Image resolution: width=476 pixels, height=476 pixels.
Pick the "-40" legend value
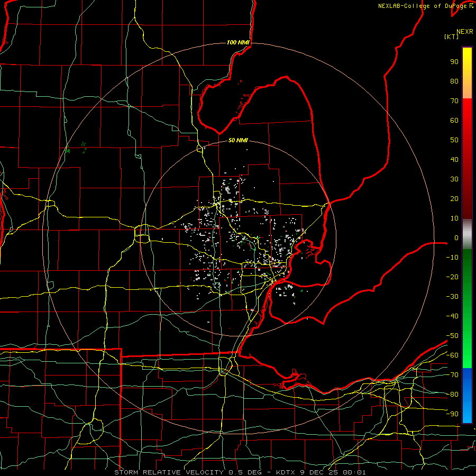452,316
